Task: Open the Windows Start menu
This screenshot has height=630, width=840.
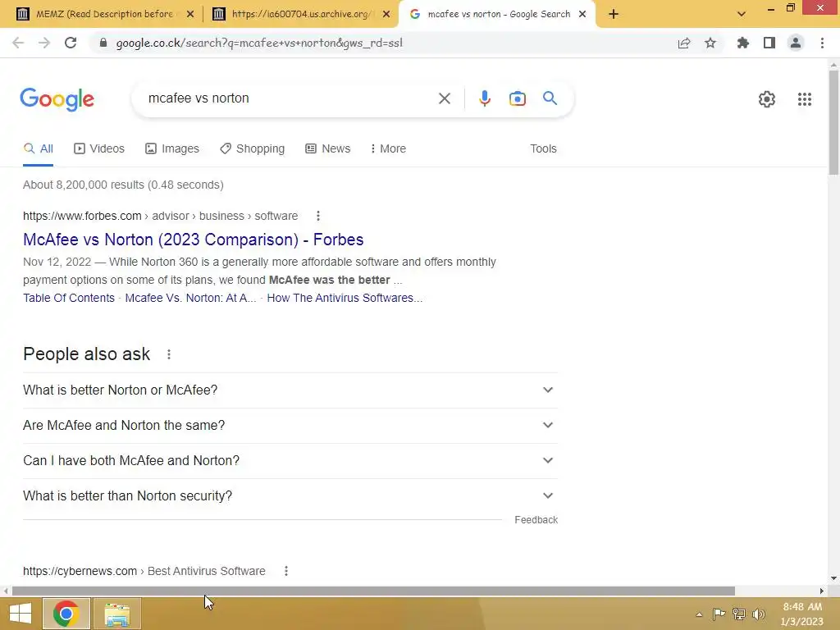Action: (x=21, y=614)
